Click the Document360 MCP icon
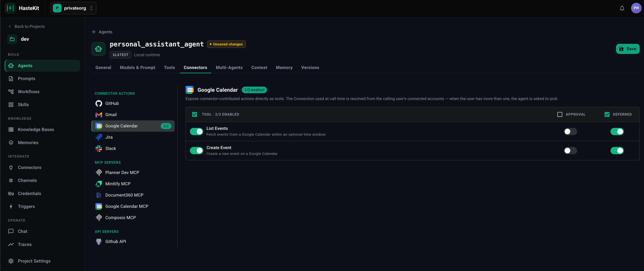 tap(99, 195)
